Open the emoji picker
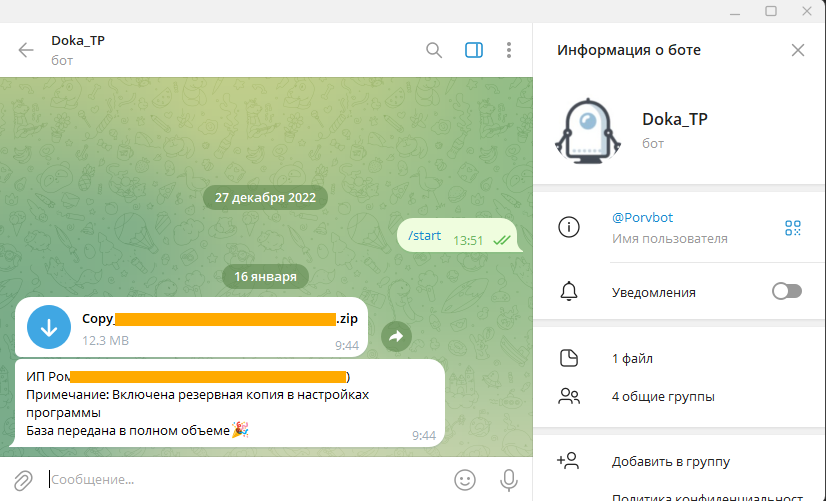 [x=465, y=480]
